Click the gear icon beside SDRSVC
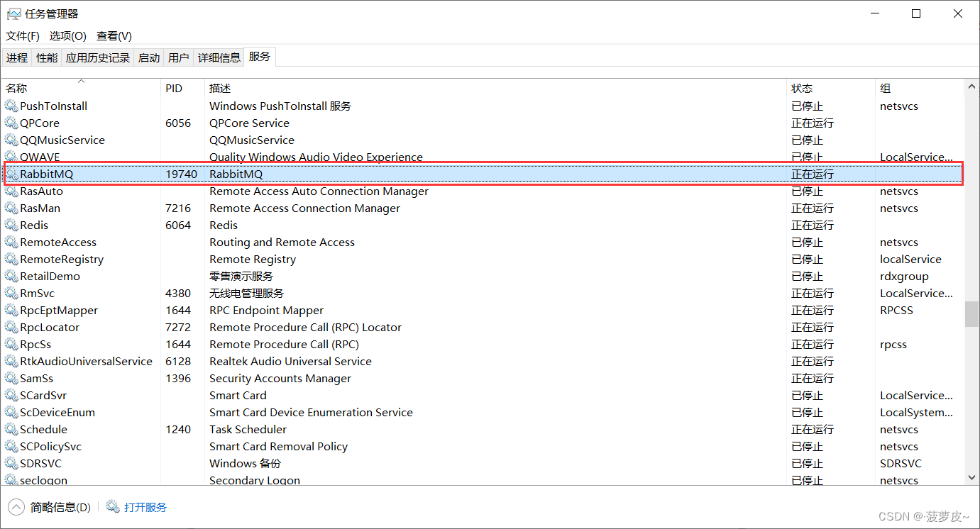This screenshot has height=529, width=980. [x=11, y=464]
